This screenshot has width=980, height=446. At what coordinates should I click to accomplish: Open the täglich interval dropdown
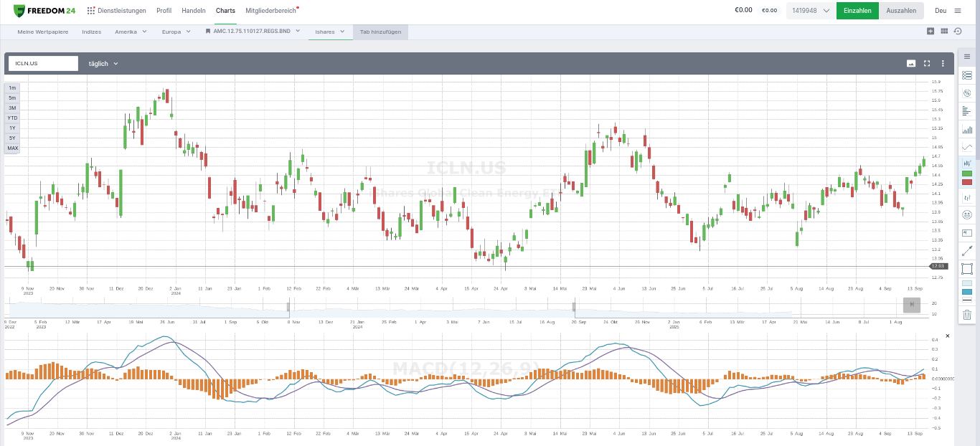[103, 63]
